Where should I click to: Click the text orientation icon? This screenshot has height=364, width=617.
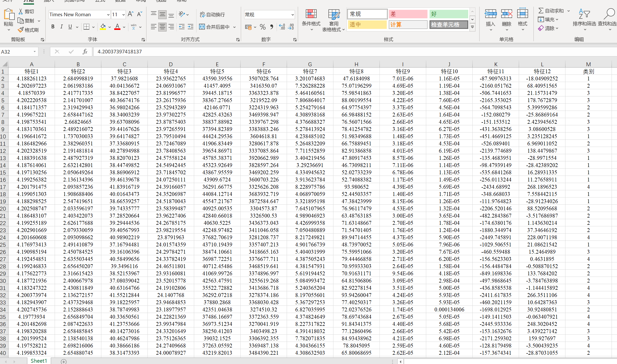tap(182, 14)
